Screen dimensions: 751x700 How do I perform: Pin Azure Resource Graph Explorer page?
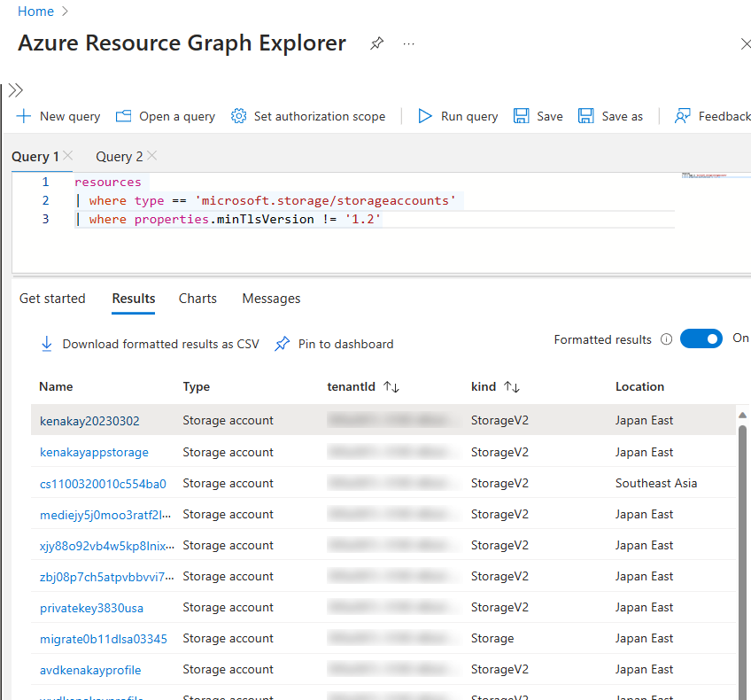[x=377, y=43]
